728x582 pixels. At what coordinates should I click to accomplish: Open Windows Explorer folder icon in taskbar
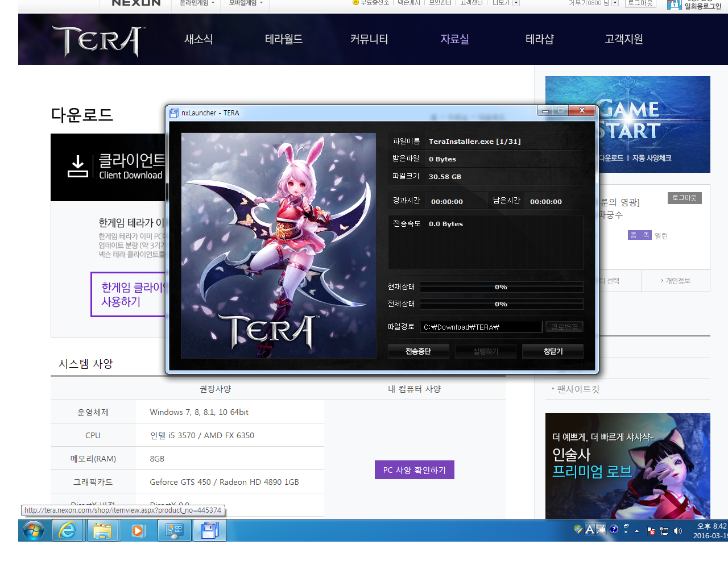click(102, 531)
